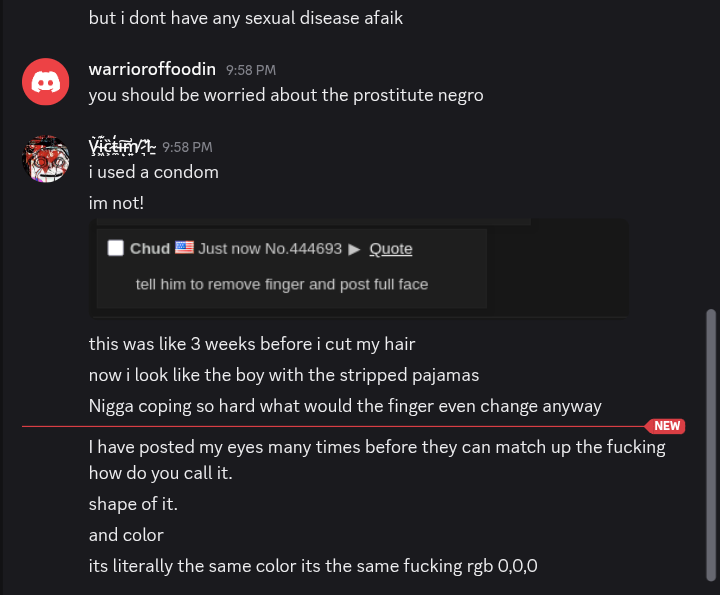Enlarge the embedded imageboard screenshot attachment

pyautogui.click(x=358, y=268)
